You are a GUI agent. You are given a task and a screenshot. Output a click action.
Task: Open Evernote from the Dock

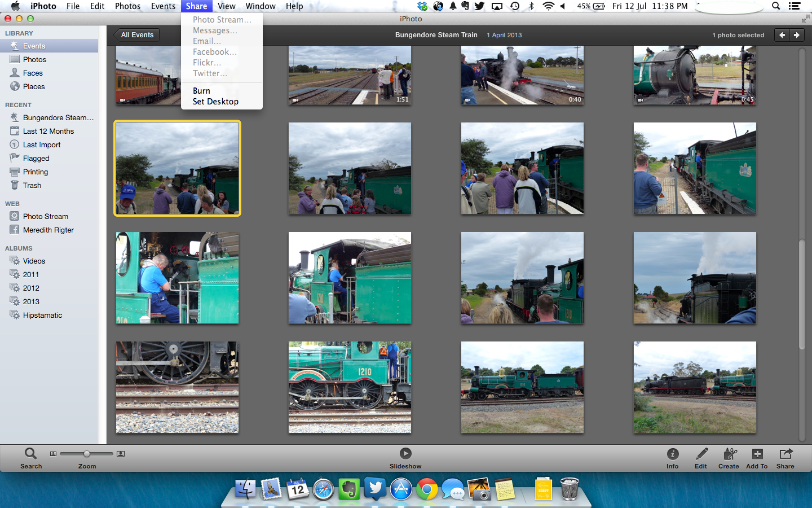click(349, 489)
